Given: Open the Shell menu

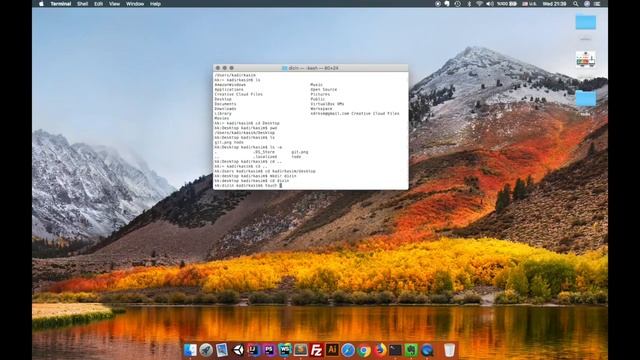Looking at the screenshot, I should (82, 4).
